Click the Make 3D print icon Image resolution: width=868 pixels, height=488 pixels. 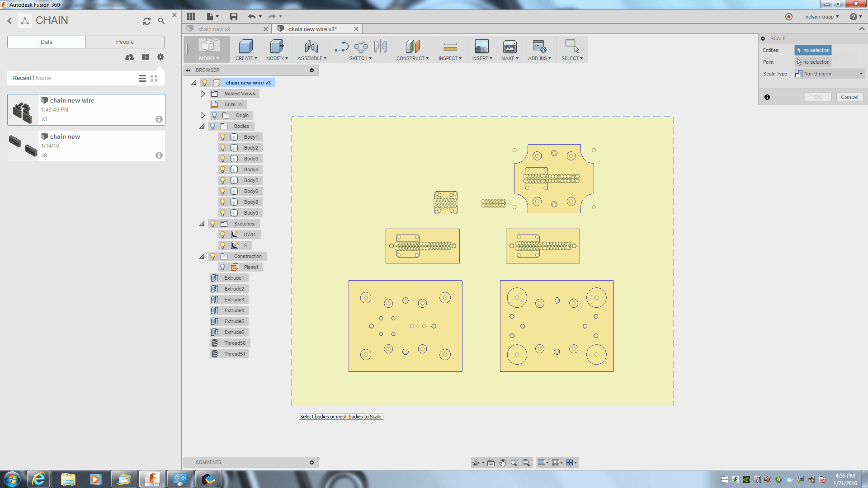click(509, 47)
